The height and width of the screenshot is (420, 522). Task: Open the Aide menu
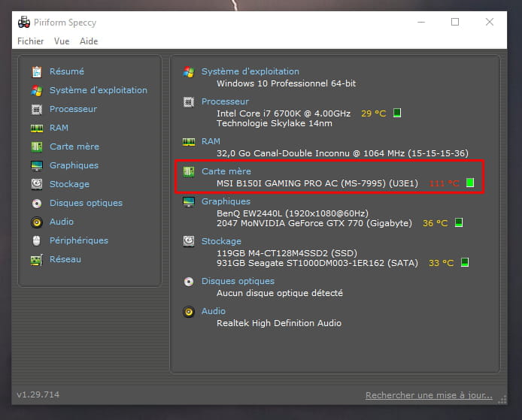pos(89,41)
